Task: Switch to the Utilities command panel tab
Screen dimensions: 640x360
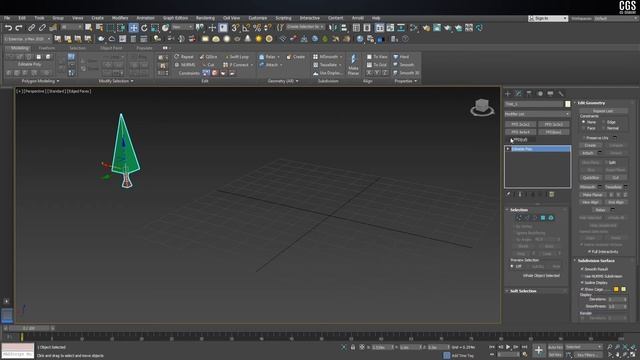Action: [x=561, y=93]
